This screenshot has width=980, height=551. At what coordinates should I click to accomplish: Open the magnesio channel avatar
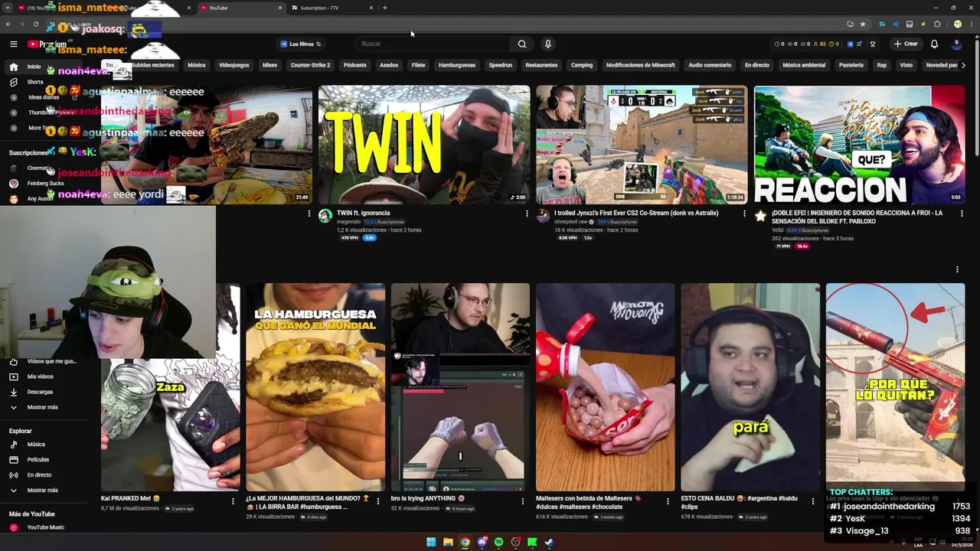click(325, 217)
